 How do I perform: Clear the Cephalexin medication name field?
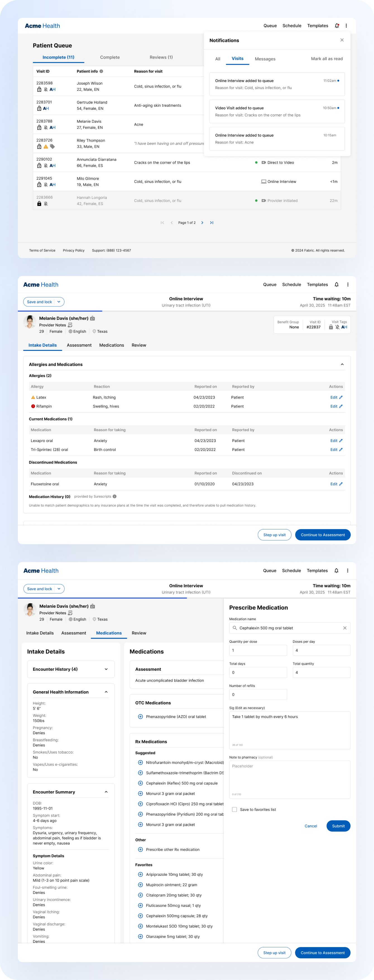pyautogui.click(x=345, y=628)
